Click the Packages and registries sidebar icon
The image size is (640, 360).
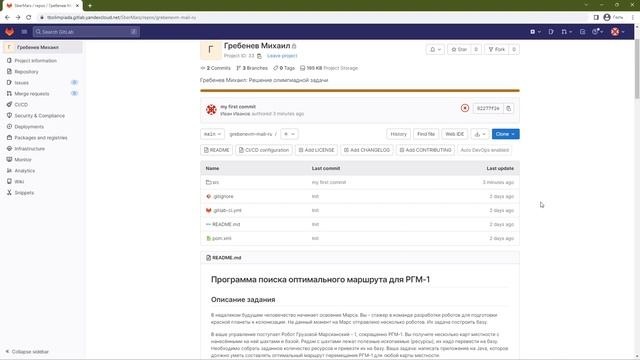coord(9,138)
